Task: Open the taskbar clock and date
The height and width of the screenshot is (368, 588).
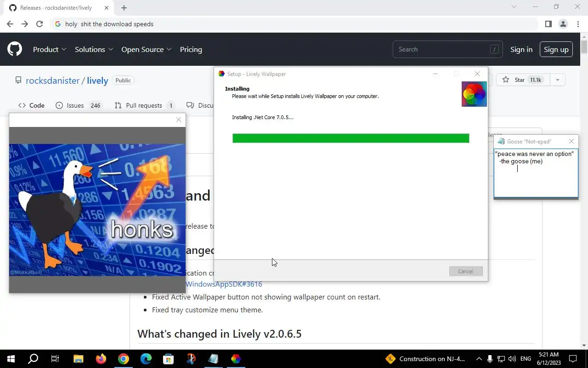Action: click(x=548, y=359)
